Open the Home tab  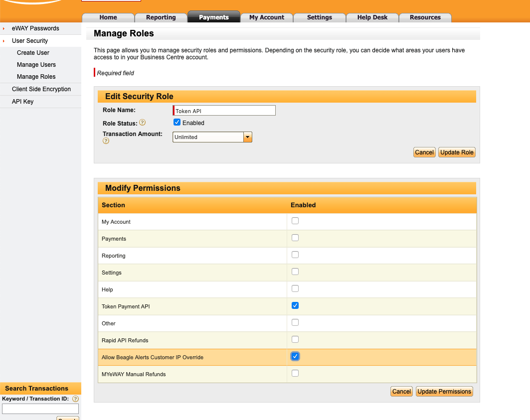click(108, 17)
